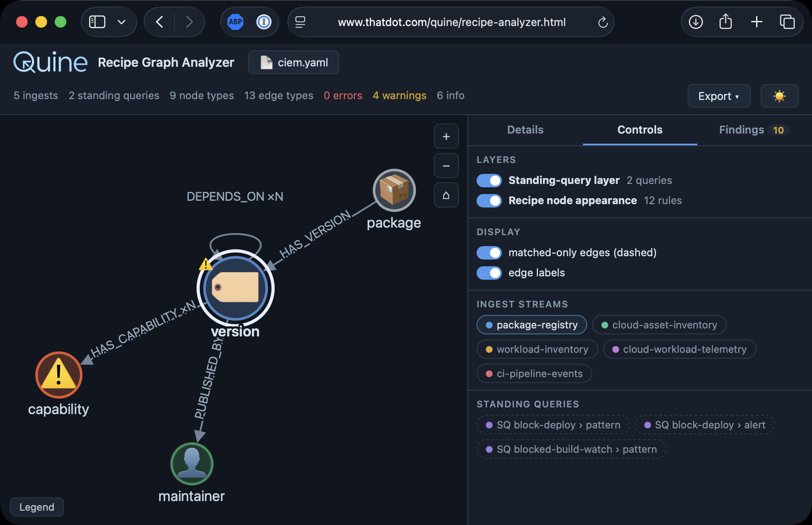Click the Findings count badge 10
This screenshot has height=525, width=812.
tap(778, 130)
